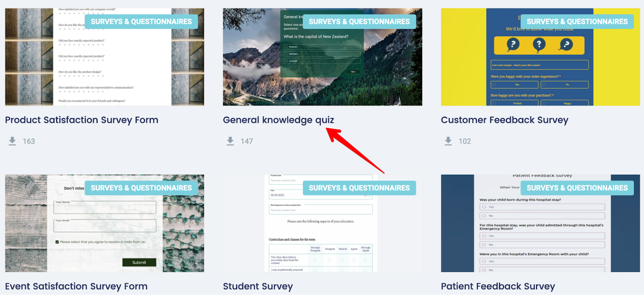The image size is (644, 295).
Task: Click Surveys & Questionnaires tag on quiz card
Action: [359, 21]
